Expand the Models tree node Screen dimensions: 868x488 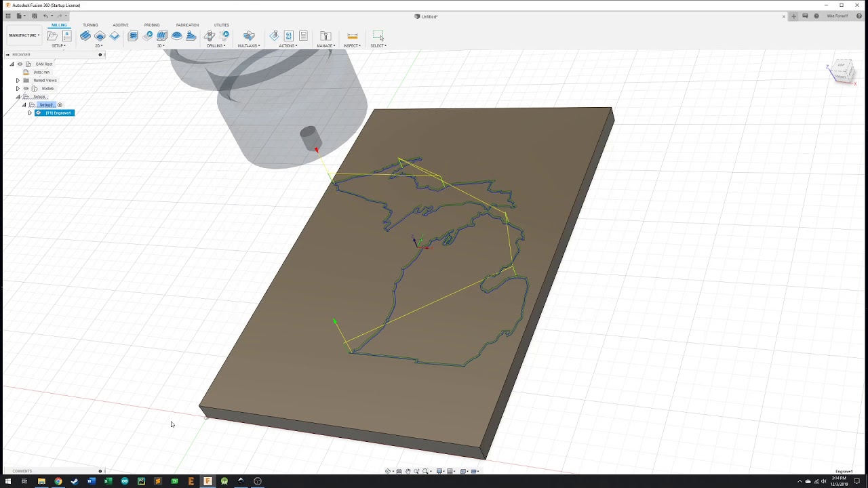coord(18,88)
